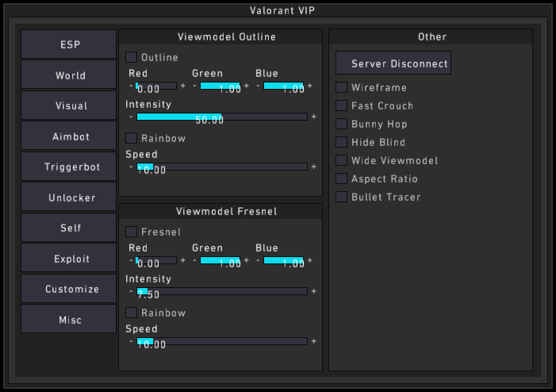Enable the Outline checkbox

(x=132, y=57)
